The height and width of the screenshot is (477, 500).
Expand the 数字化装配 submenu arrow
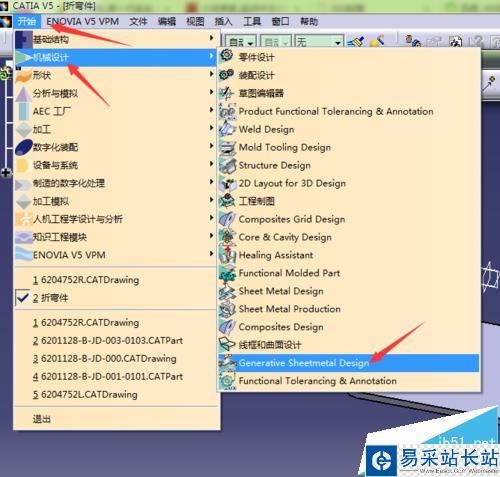(212, 146)
